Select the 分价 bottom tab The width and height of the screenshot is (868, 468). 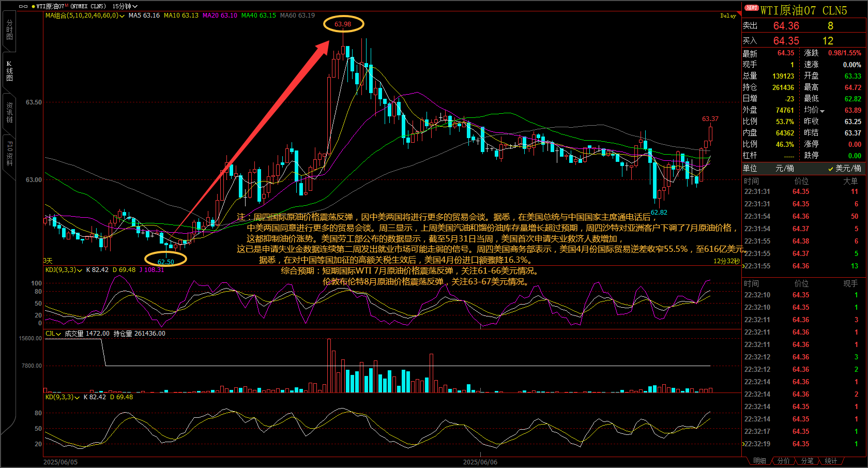tap(784, 461)
